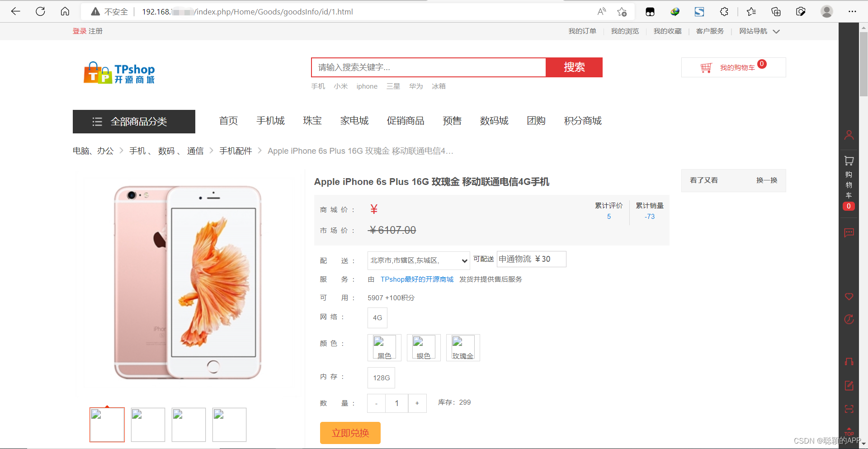
Task: Click the TPshop logo
Action: (x=119, y=72)
